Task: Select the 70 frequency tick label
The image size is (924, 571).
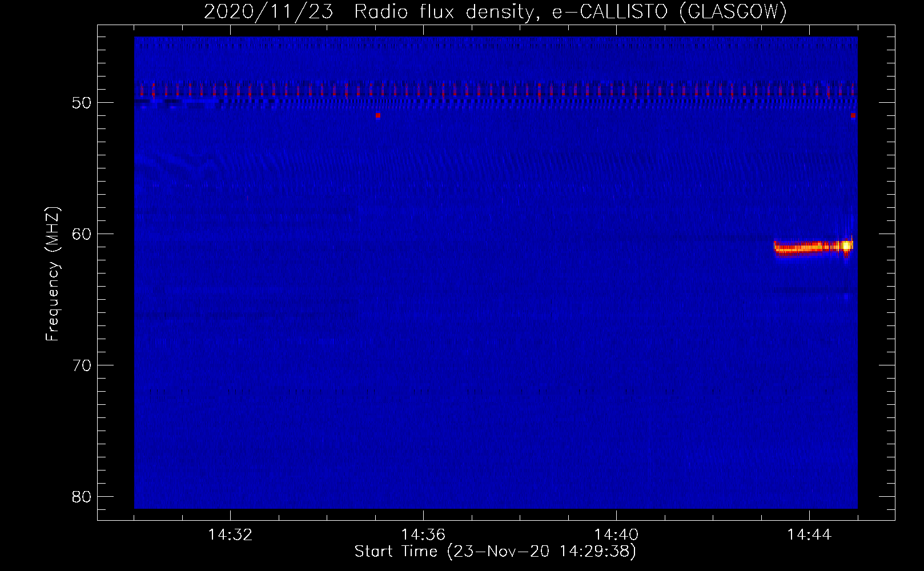Action: click(82, 365)
